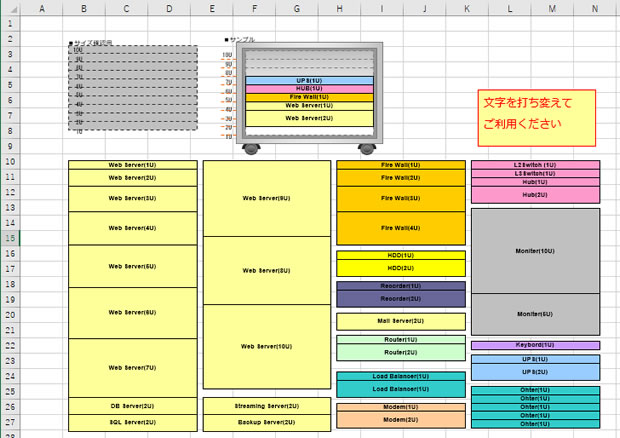Select the Router(2U) light green block
620x438 pixels.
click(400, 352)
